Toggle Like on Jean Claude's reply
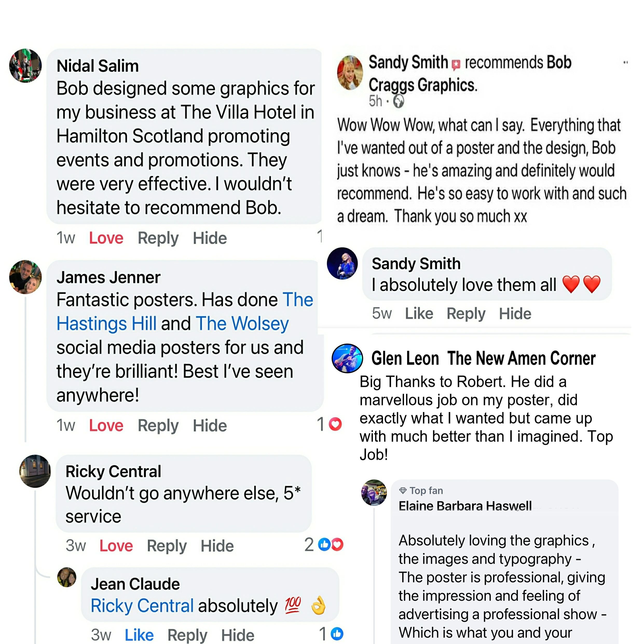Viewport: 644px width, 644px height. click(139, 634)
